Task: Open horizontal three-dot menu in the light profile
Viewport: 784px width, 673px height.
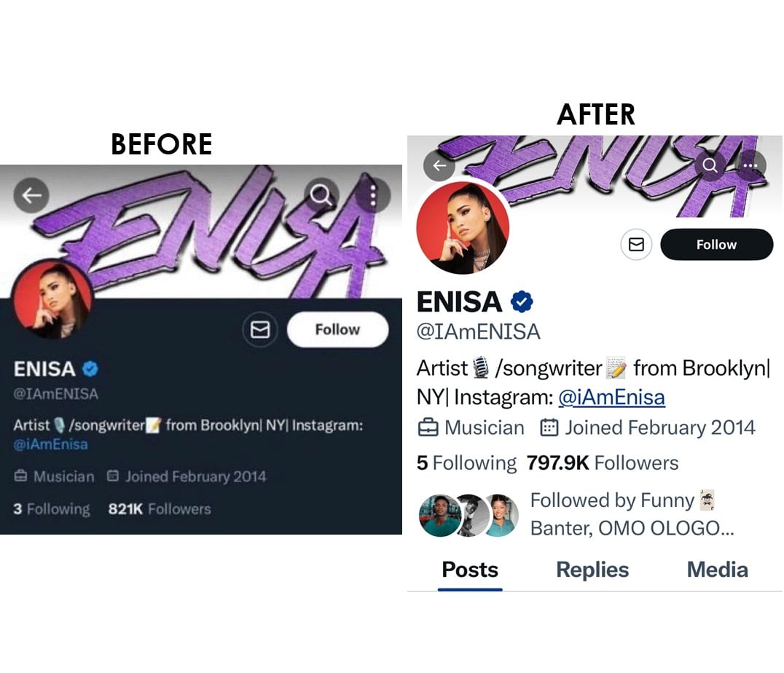Action: tap(750, 165)
